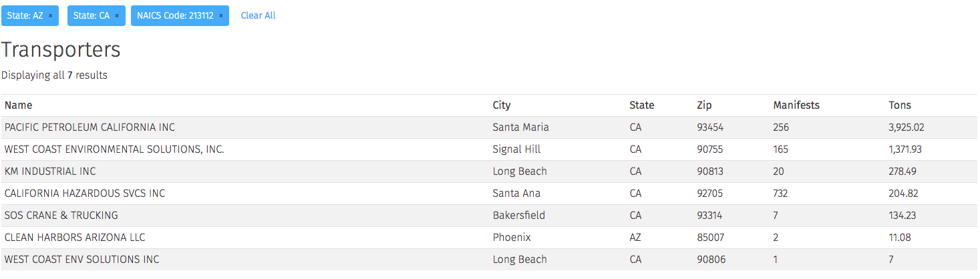The height and width of the screenshot is (279, 980).
Task: Sort table by City column
Action: (502, 105)
